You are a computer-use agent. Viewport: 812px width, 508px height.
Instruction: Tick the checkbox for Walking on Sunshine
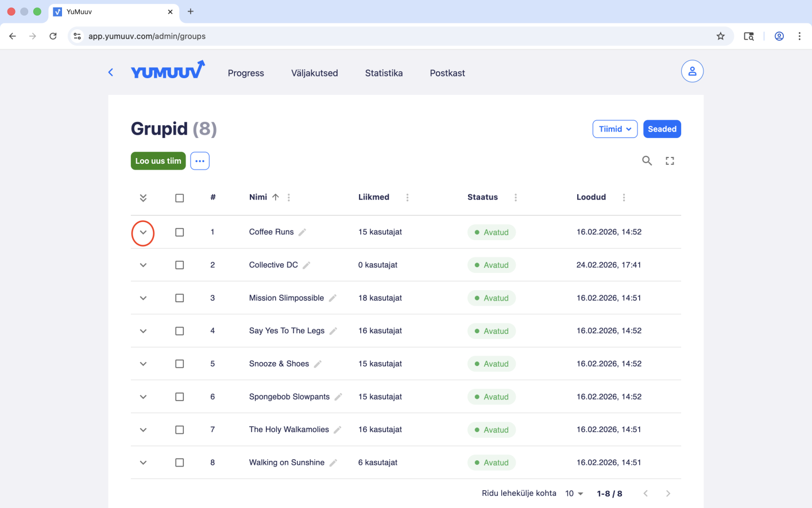(180, 463)
